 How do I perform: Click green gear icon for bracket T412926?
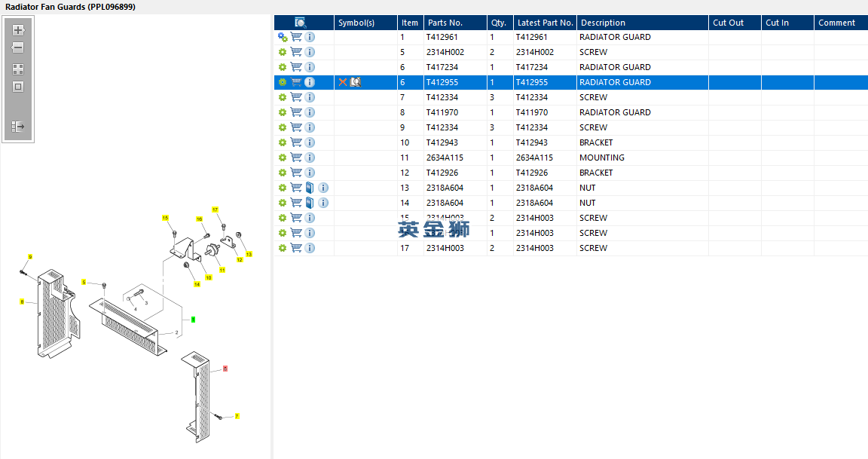click(x=283, y=173)
